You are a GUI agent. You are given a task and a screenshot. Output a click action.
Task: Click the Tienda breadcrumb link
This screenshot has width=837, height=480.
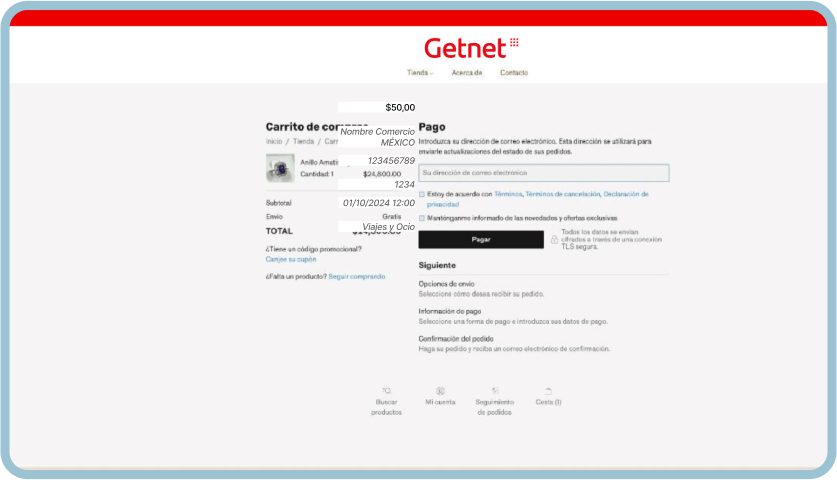(303, 142)
